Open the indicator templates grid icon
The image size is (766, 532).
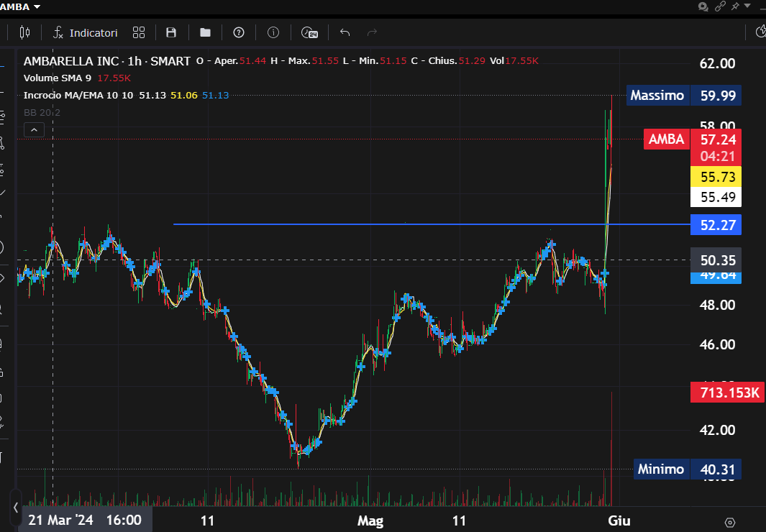click(x=139, y=32)
